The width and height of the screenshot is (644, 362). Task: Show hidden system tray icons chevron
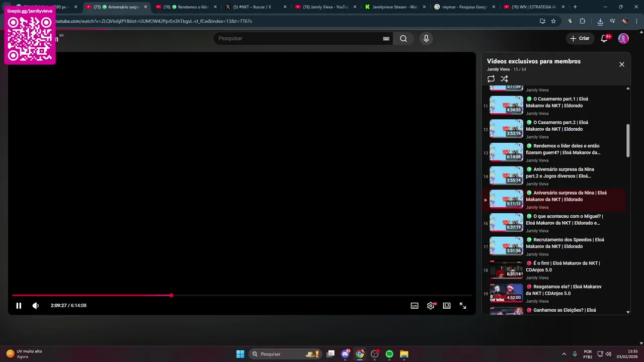[x=563, y=354]
